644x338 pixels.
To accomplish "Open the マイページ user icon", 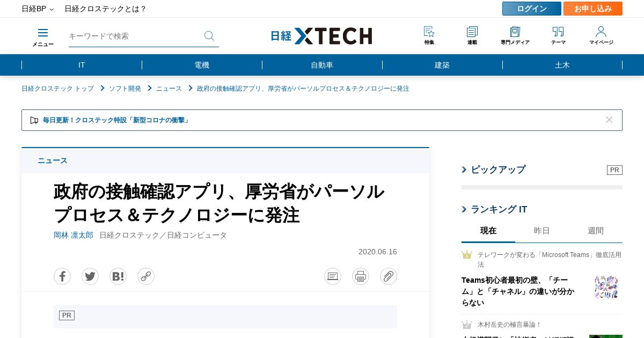I will tap(601, 36).
